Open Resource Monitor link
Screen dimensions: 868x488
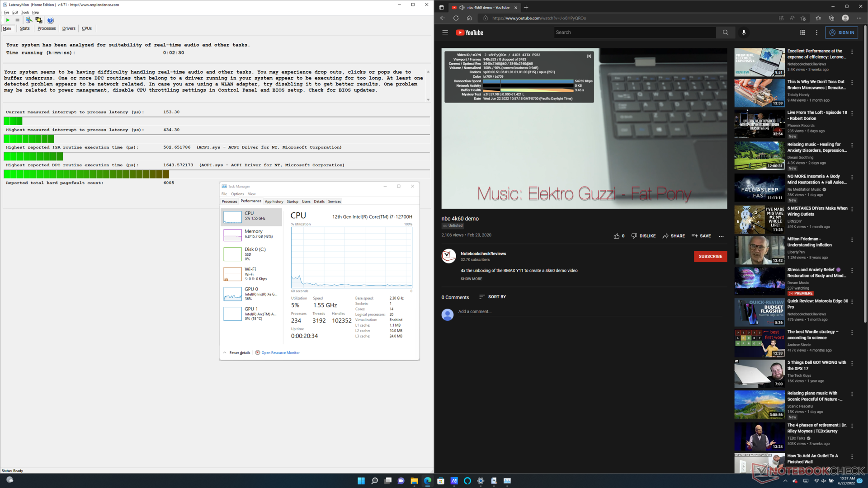coord(280,353)
